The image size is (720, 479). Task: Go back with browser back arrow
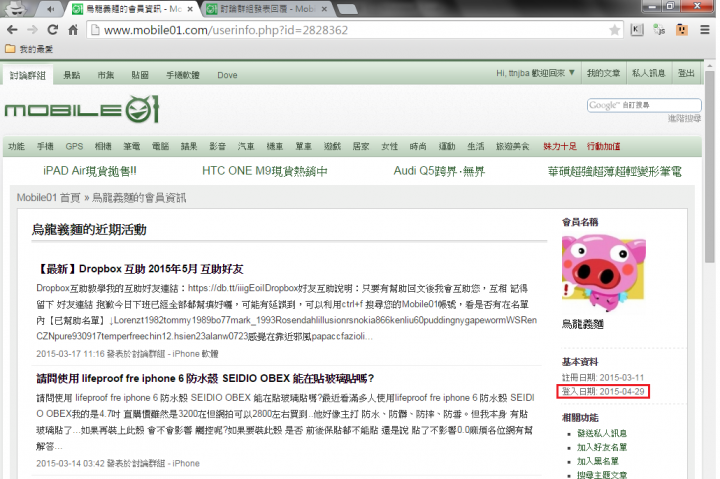pos(12,30)
